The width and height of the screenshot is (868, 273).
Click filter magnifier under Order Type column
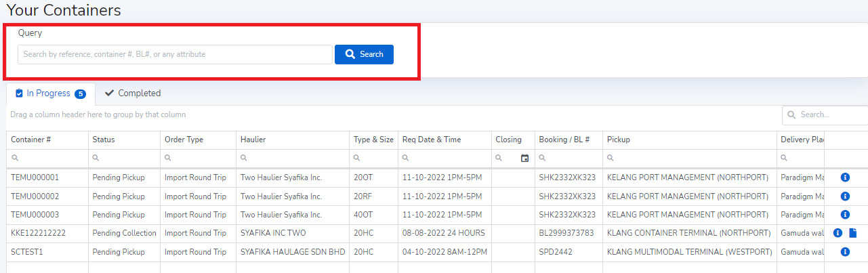(x=168, y=159)
